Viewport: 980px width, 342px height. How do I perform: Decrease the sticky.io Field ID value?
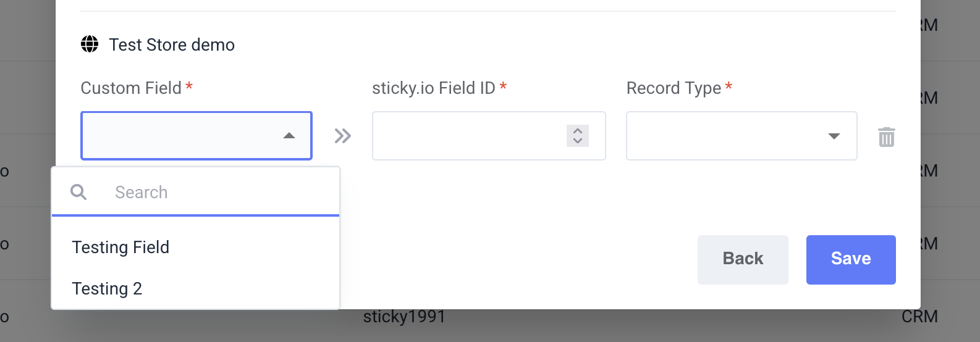point(578,141)
